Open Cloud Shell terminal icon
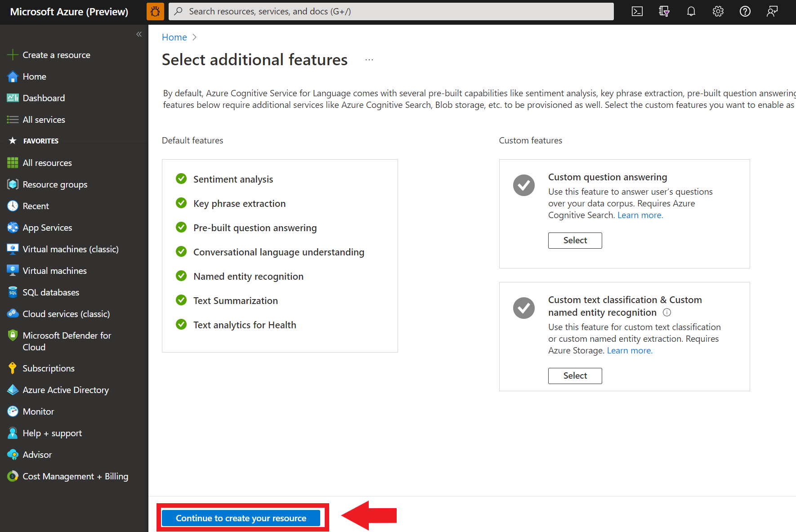 (637, 12)
